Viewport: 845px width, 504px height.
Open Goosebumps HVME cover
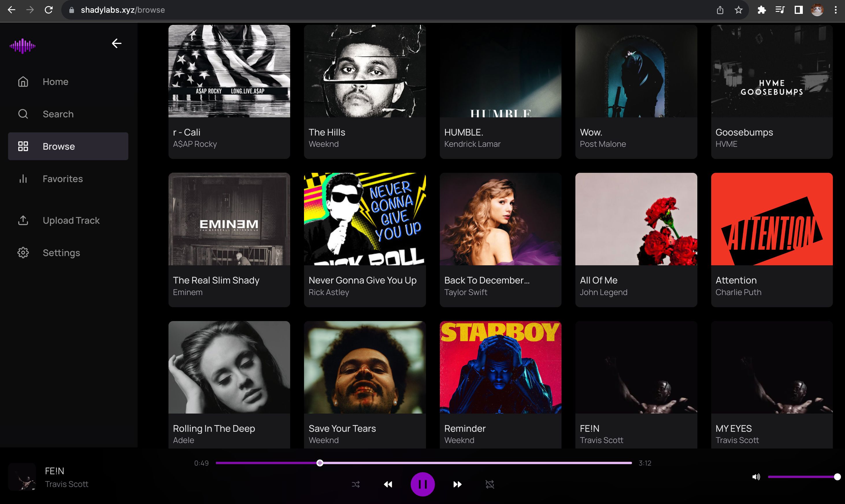click(x=772, y=71)
